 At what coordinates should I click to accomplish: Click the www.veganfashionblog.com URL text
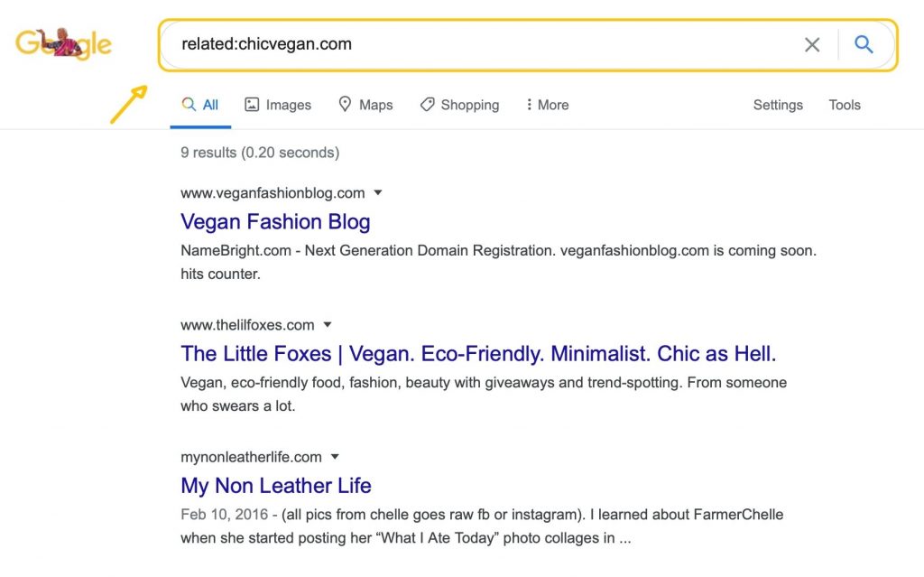273,193
